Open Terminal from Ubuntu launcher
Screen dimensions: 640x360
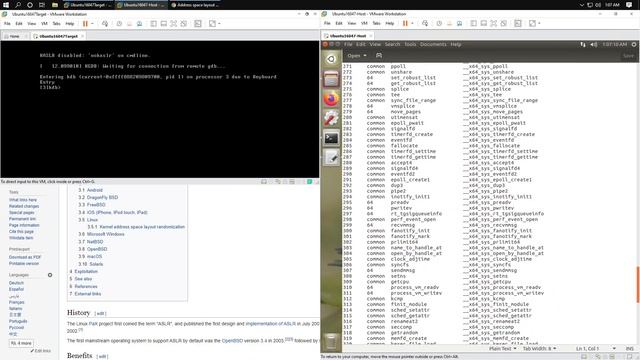point(331,138)
